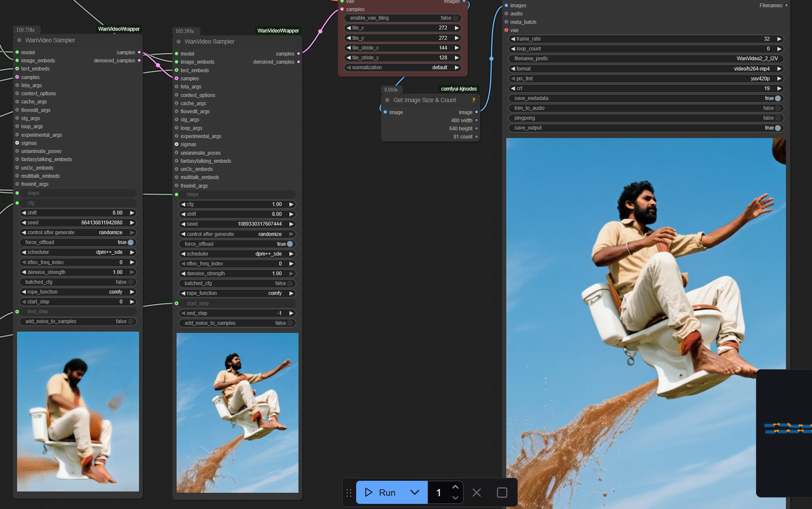Click the comfyui-kjnodes badge label
Image resolution: width=812 pixels, height=509 pixels.
click(459, 89)
